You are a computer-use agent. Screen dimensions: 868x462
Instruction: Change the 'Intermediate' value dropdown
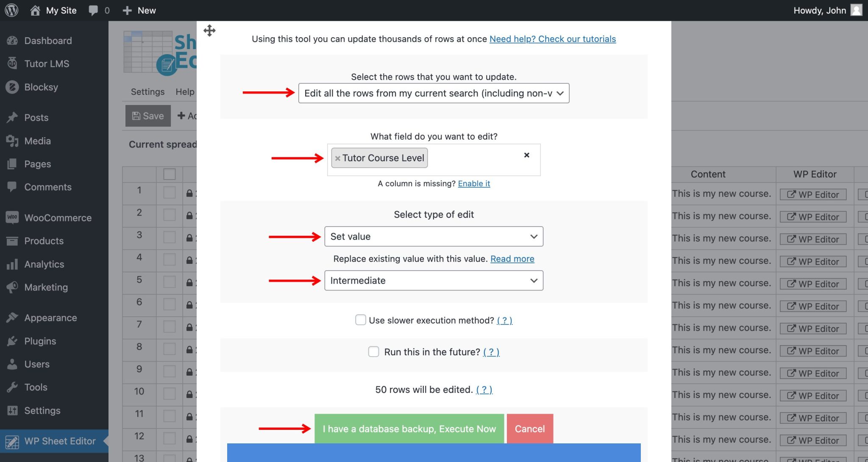[x=433, y=280]
